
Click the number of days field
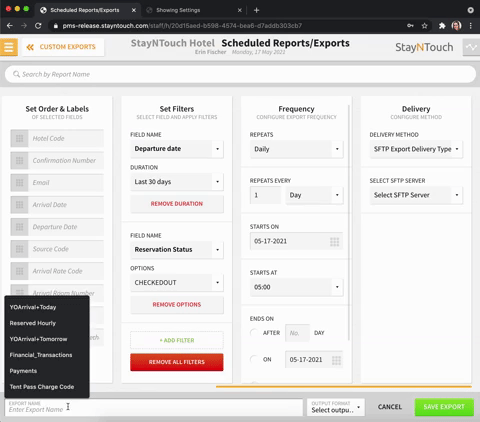(x=297, y=333)
